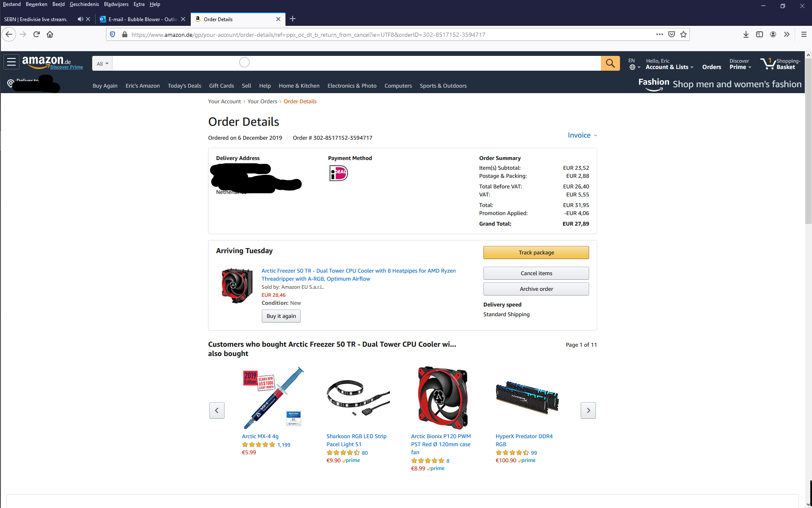Open the Geschiedenis menu
Screen dimensions: 812x508
tap(84, 4)
